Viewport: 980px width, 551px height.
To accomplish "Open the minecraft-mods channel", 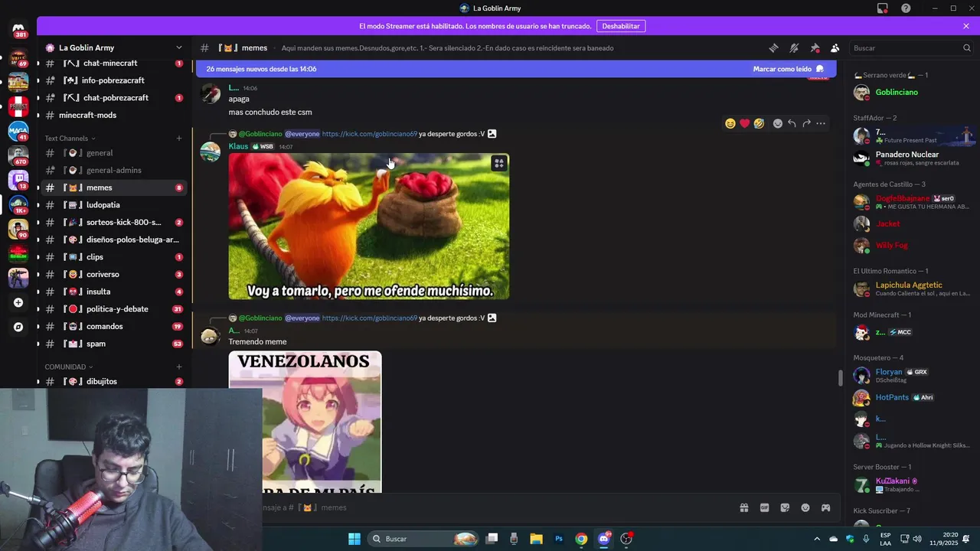I will click(x=114, y=115).
